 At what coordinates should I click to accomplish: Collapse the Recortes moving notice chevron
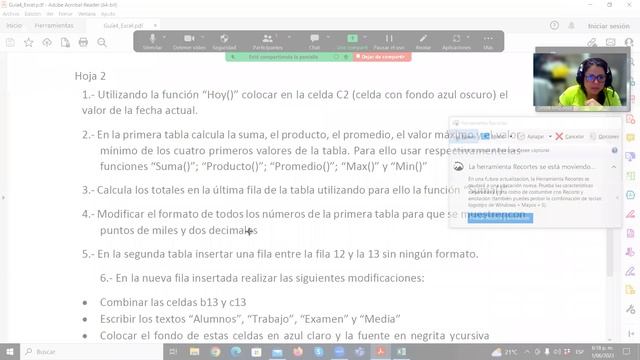pos(613,167)
